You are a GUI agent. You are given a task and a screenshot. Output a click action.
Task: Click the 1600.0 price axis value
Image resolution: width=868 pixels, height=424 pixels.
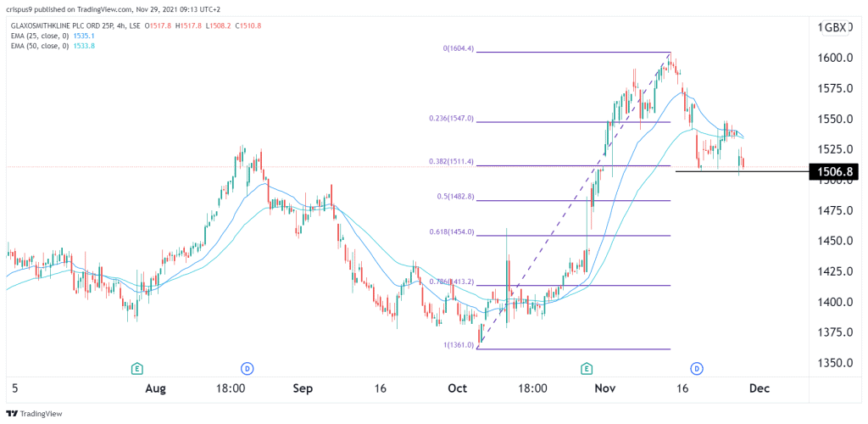[833, 59]
